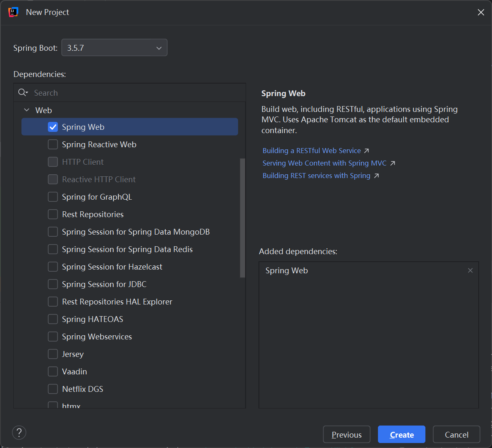Enable the Jersey dependency checkbox
Viewport: 492px width, 448px height.
(x=53, y=354)
